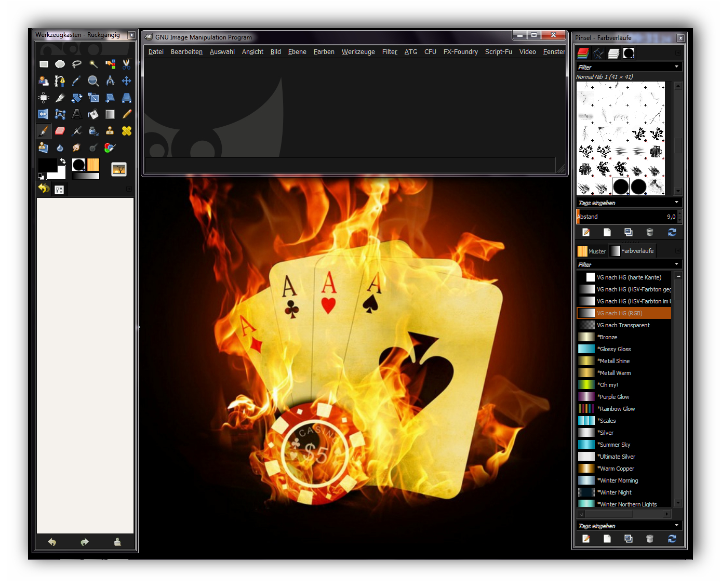Select the Foreground Select tool
This screenshot has height=588, width=721.
[44, 81]
